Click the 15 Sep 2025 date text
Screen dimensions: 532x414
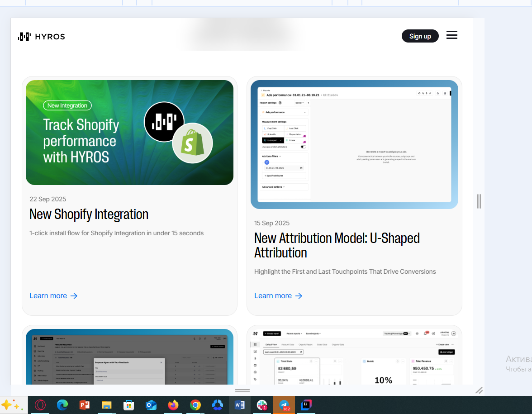tap(272, 224)
